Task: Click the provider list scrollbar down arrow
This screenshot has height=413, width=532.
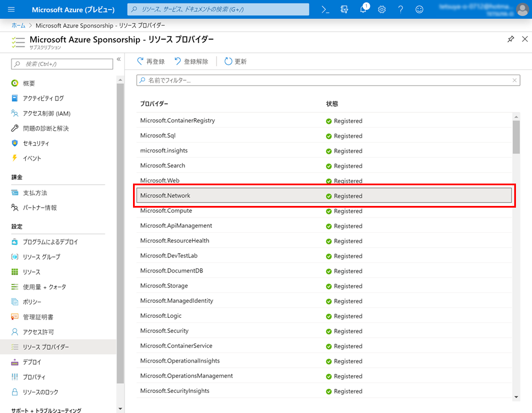Action: 516,396
